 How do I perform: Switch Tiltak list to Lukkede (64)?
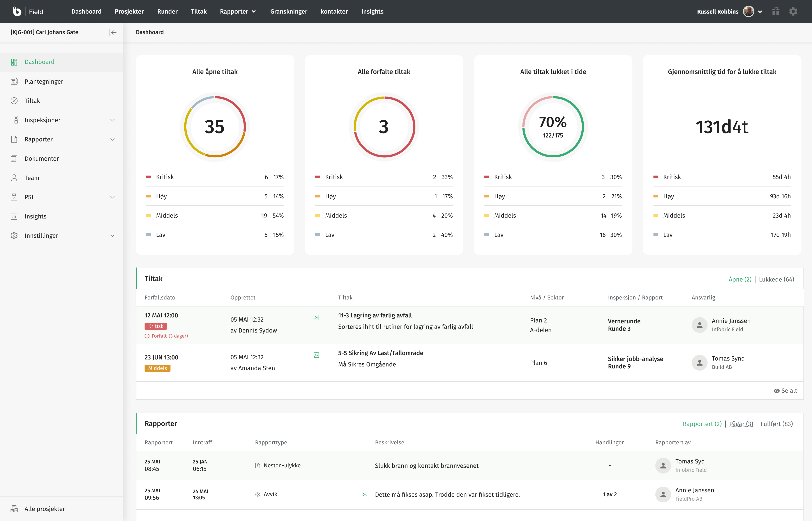[x=777, y=280]
